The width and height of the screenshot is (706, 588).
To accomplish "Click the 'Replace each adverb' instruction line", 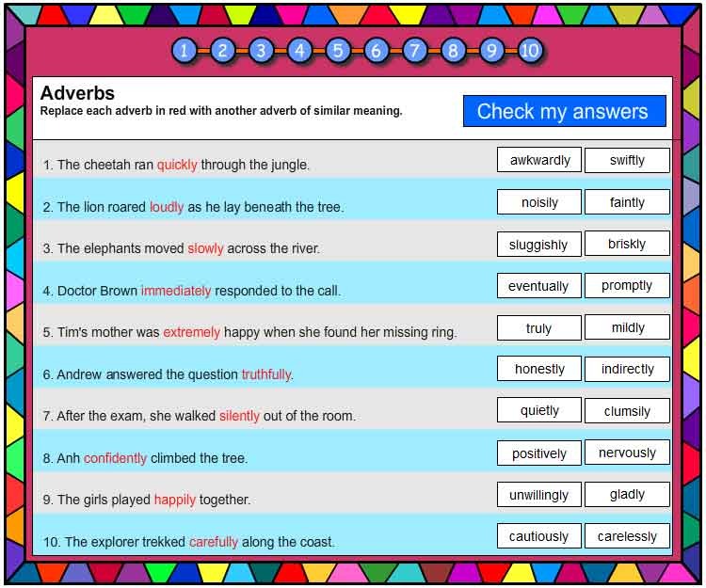I will click(221, 111).
